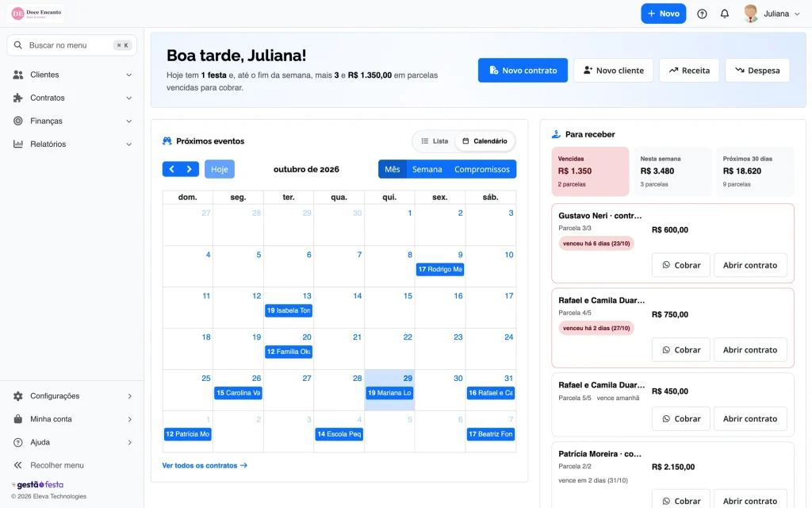Select the Mês calendar tab
812x508 pixels.
(392, 169)
